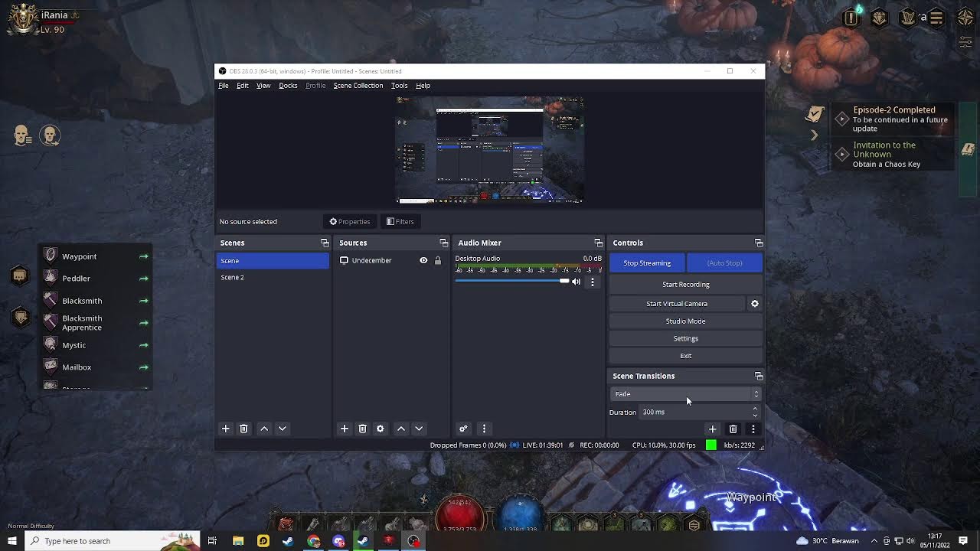Pop out the Scene Transitions dock
Screen dimensions: 980x551
[759, 376]
